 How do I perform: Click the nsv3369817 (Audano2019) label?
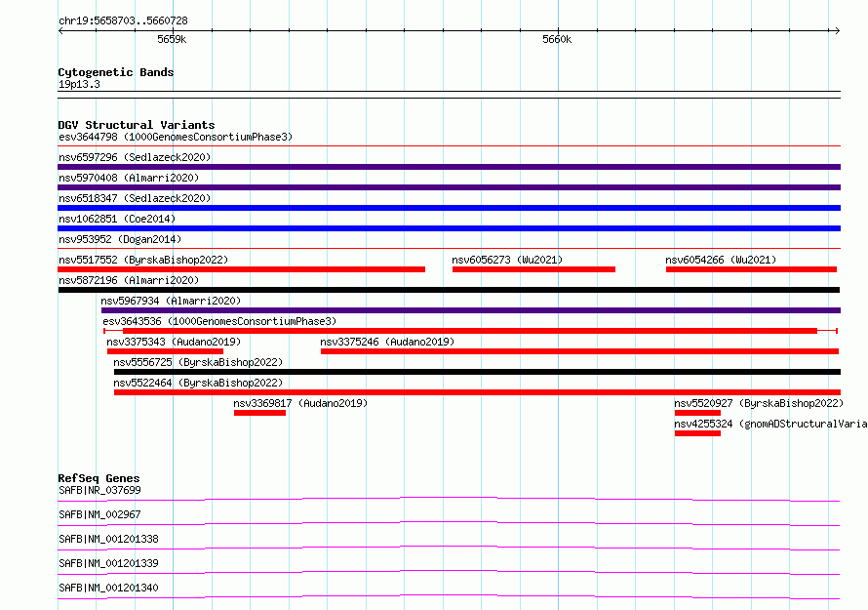(x=300, y=403)
